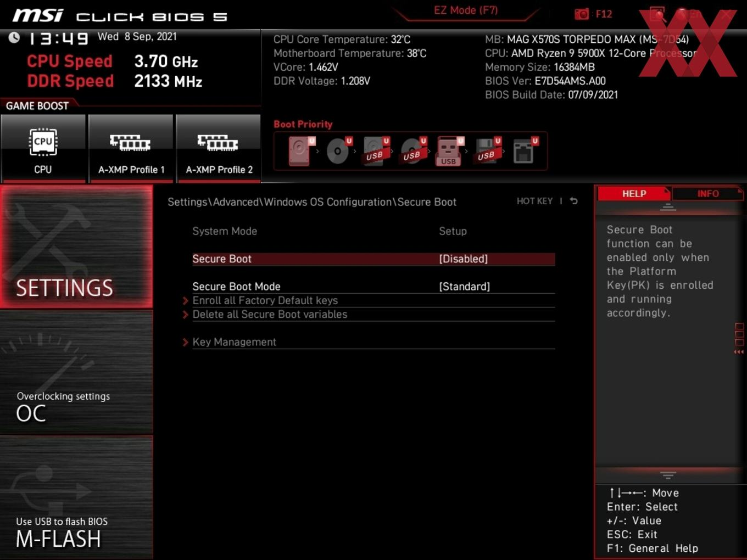The height and width of the screenshot is (560, 747).
Task: Open the SETTINGS section
Action: point(76,247)
